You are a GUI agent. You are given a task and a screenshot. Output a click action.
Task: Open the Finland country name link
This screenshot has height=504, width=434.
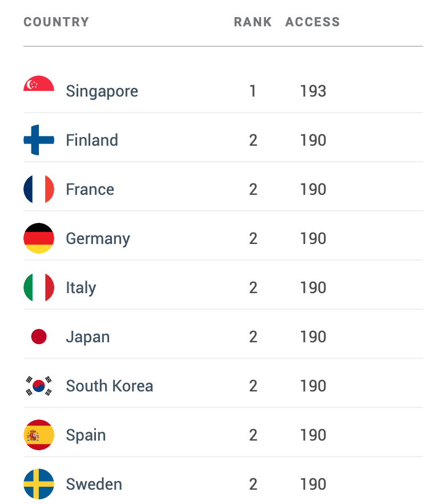[92, 140]
